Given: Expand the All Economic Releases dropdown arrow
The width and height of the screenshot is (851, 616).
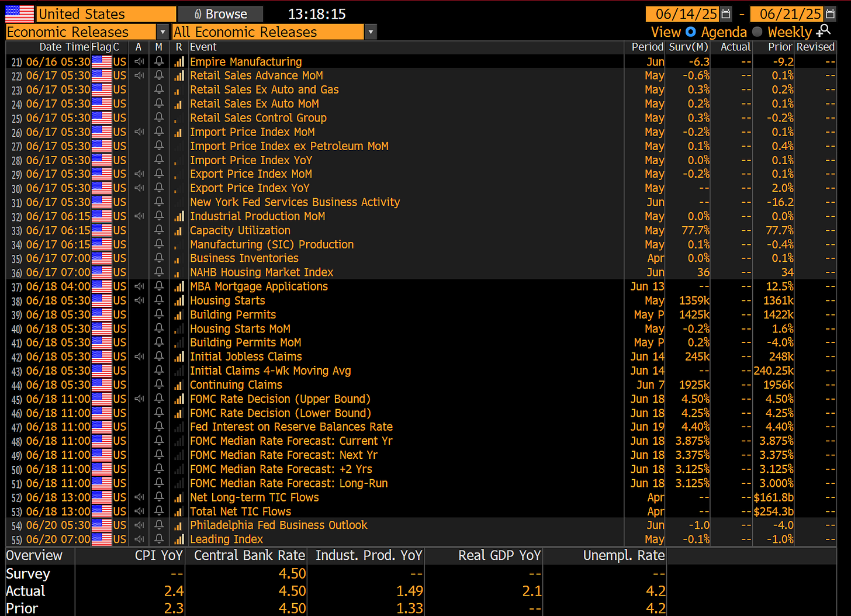Looking at the screenshot, I should (x=371, y=32).
